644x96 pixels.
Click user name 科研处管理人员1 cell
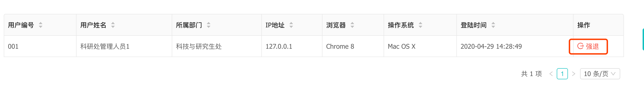pyautogui.click(x=124, y=47)
